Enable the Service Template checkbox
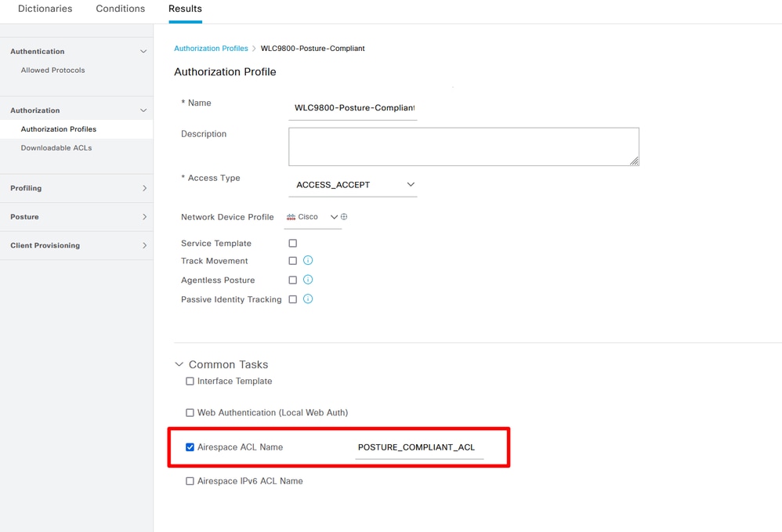 click(293, 244)
